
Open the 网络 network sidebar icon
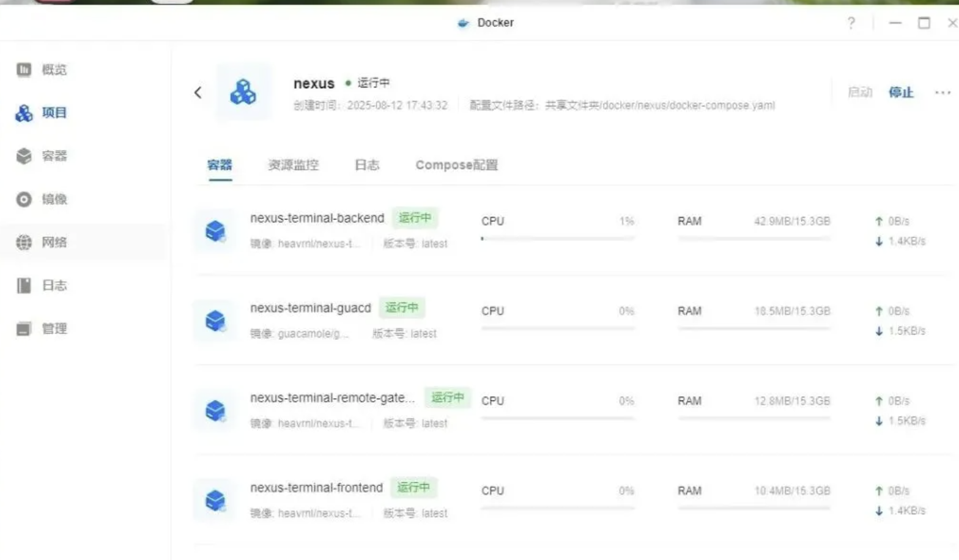coord(24,243)
